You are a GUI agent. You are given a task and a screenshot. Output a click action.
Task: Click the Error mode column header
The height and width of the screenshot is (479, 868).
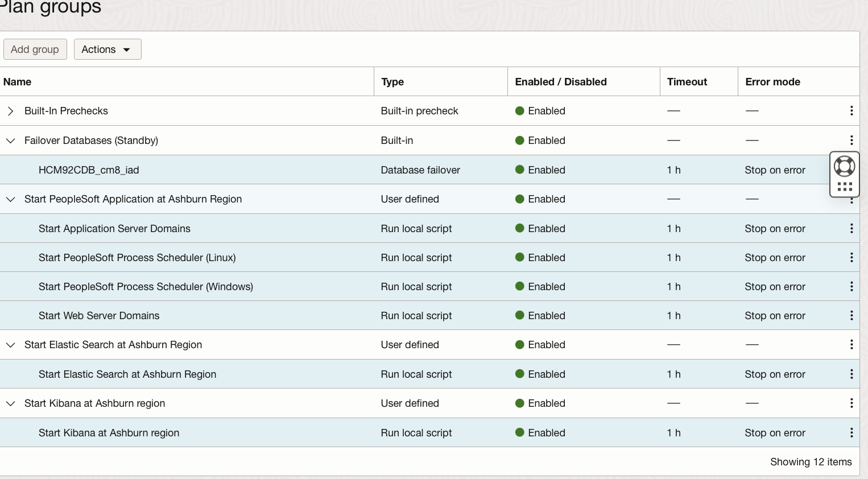pyautogui.click(x=772, y=82)
